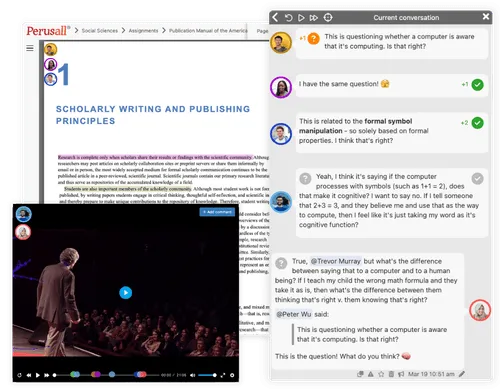Toggle gray question mark on 'True, @Trevor Murray' comment
Viewport: 500px width, 391px height.
coord(281,263)
